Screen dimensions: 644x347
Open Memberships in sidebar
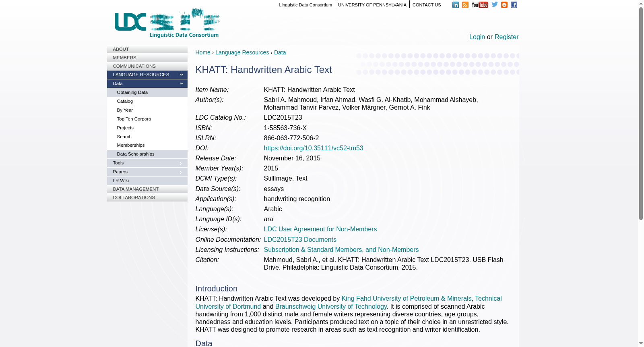tap(147, 145)
